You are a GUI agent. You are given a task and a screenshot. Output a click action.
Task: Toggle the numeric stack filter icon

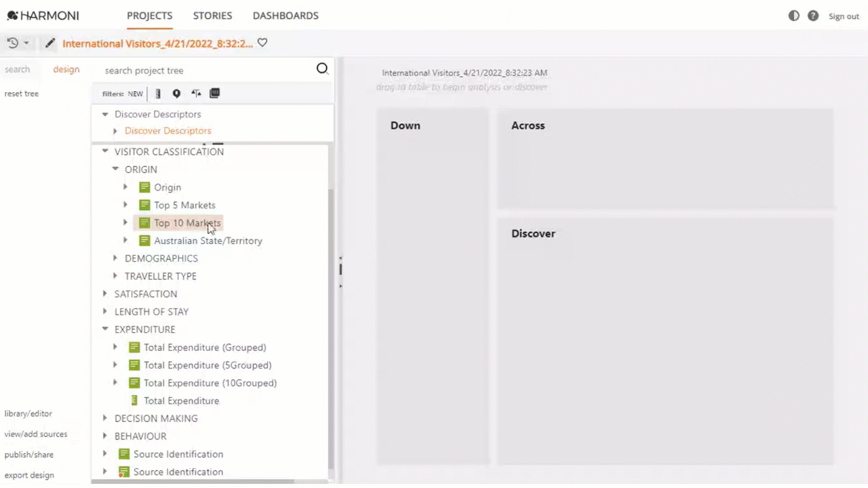215,93
